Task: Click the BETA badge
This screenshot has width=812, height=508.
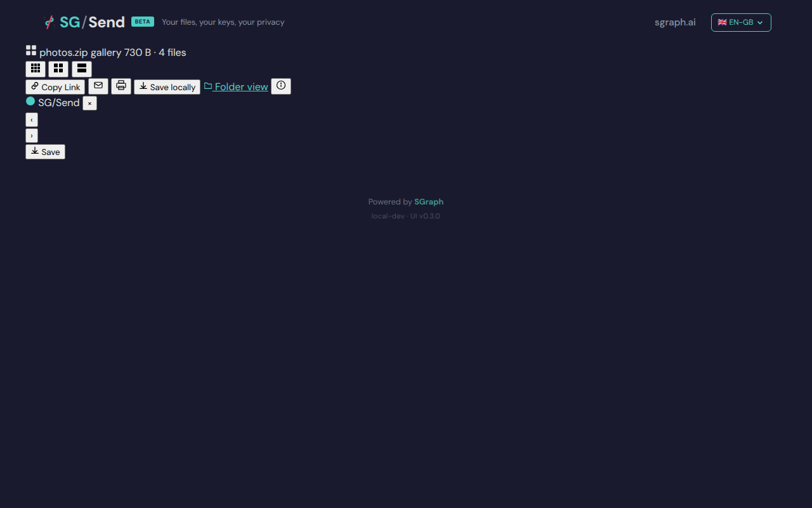Action: point(143,22)
